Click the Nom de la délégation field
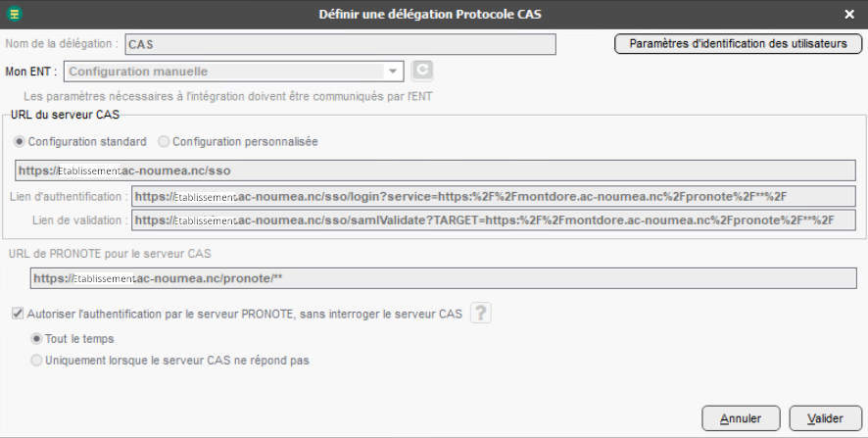The height and width of the screenshot is (438, 868). (339, 44)
